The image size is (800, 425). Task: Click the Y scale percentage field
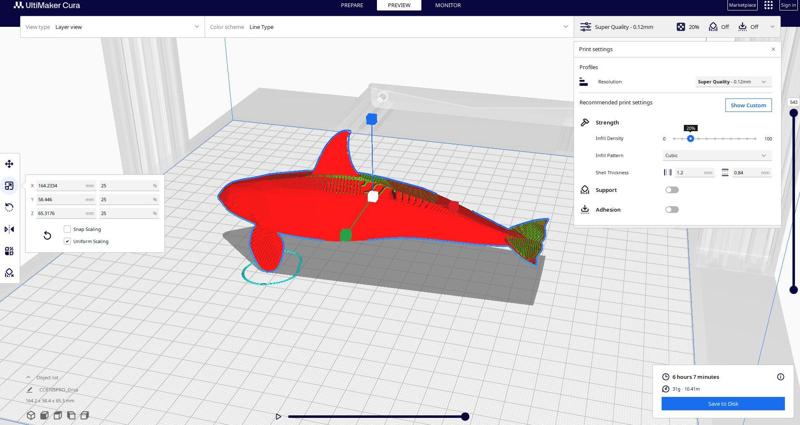(129, 199)
